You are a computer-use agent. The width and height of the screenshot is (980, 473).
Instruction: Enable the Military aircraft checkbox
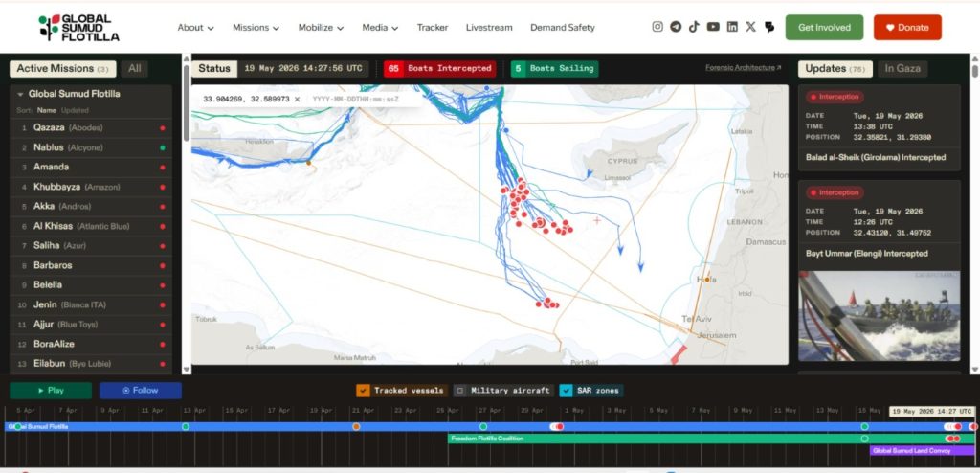point(460,391)
